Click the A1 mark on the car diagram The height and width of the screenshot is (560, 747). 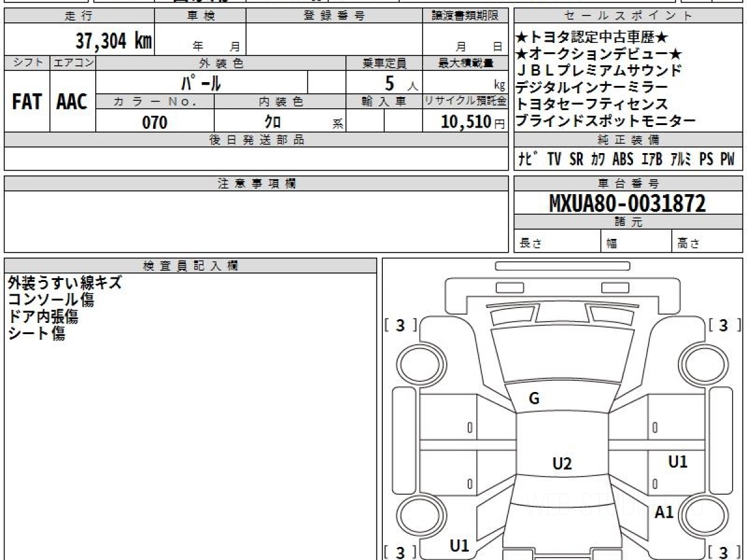664,513
